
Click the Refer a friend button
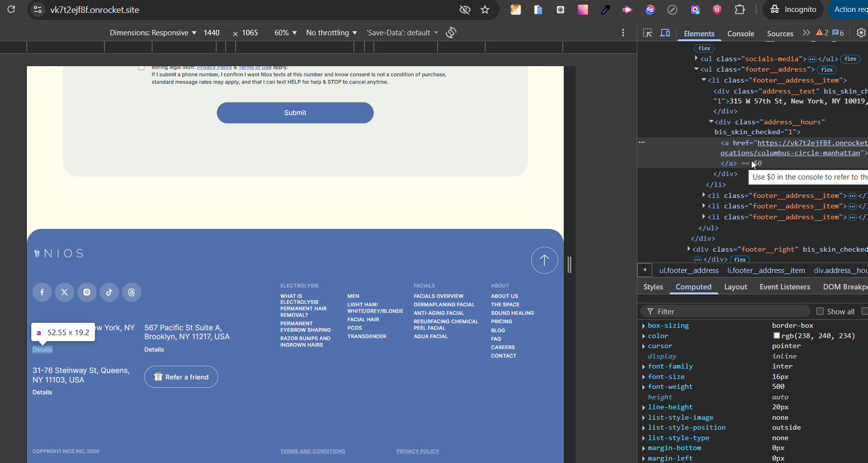coord(181,377)
